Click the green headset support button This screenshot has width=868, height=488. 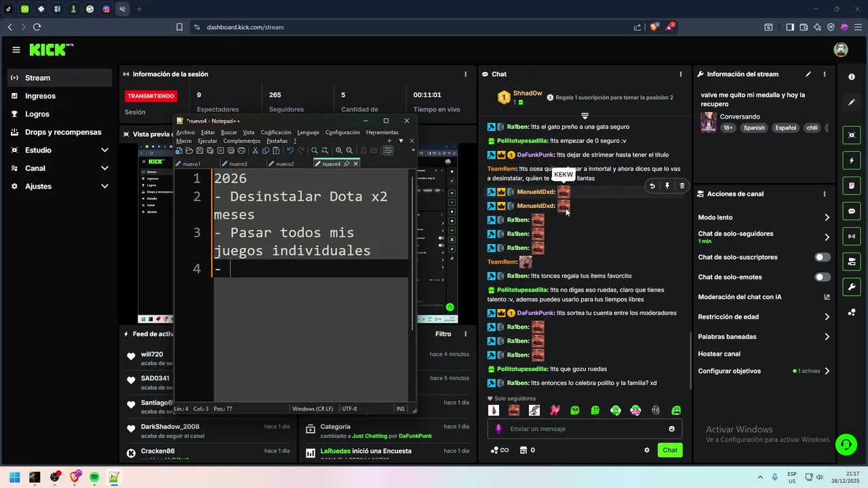846,445
